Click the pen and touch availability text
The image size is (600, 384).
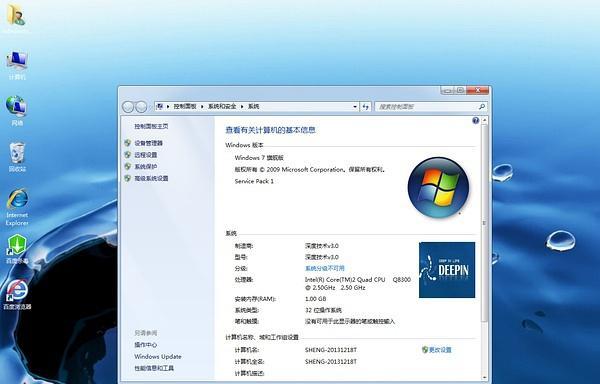coord(350,322)
